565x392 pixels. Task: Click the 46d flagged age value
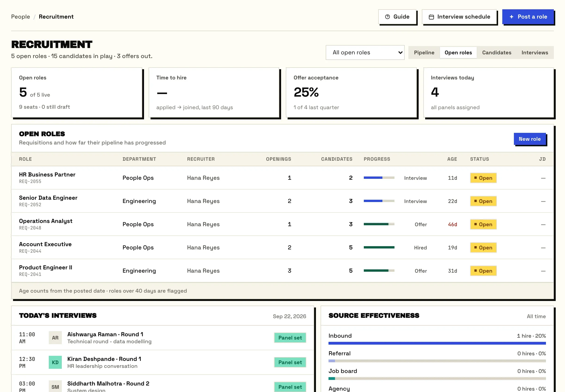(x=452, y=224)
